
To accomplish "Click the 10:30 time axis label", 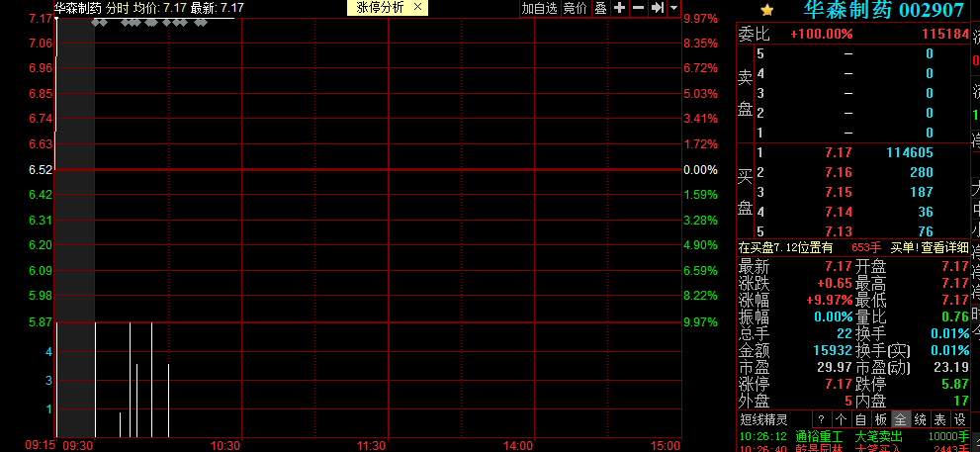I will coord(225,446).
